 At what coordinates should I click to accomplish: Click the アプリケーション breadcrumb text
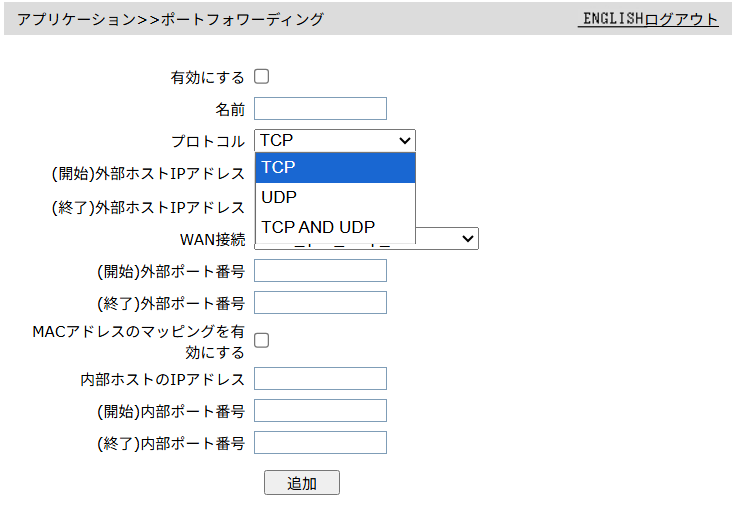pyautogui.click(x=76, y=19)
